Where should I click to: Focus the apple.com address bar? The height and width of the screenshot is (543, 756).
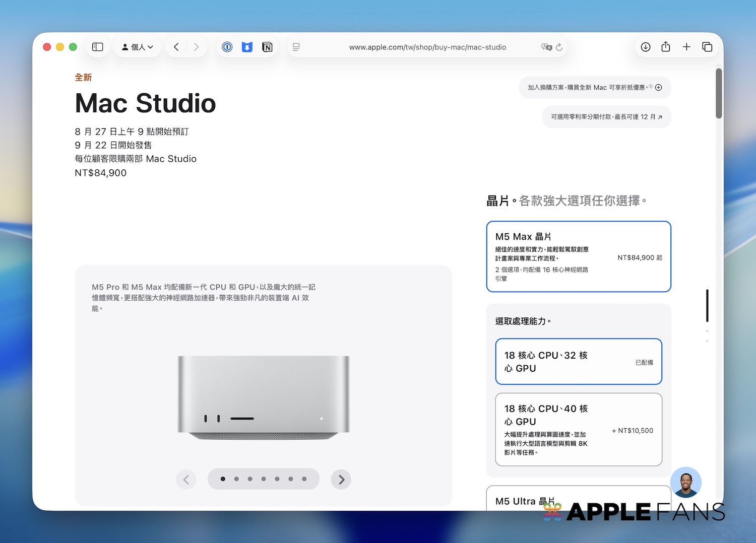[427, 47]
